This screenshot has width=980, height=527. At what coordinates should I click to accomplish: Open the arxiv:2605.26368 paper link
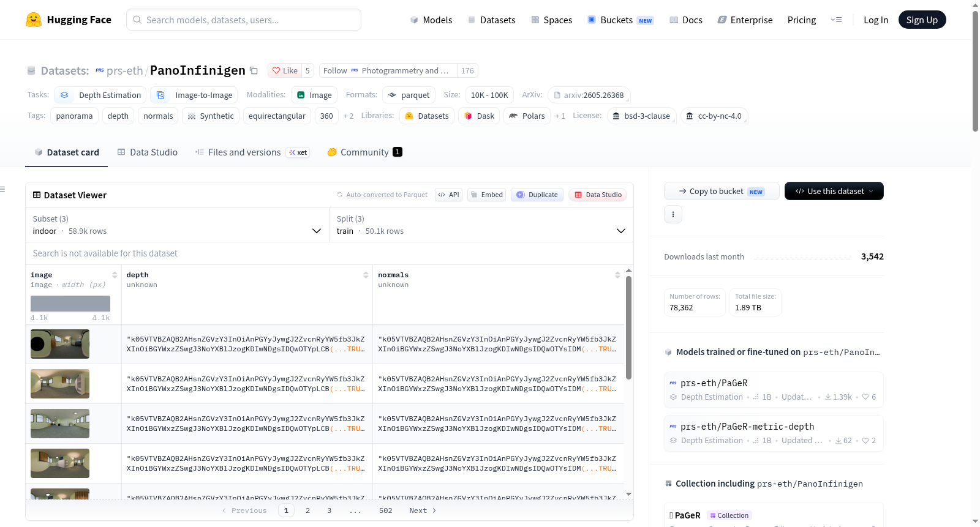tap(589, 95)
